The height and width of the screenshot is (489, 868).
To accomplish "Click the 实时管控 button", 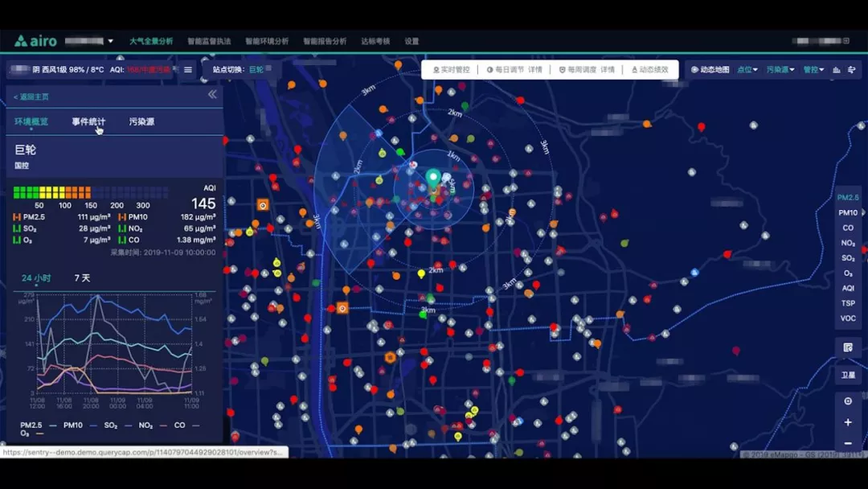I will coord(451,70).
